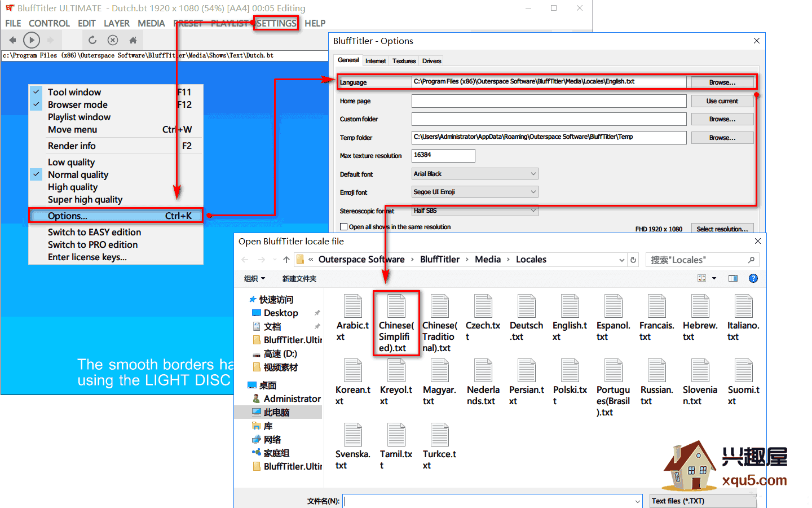Open the view options dropdown arrow

coord(714,278)
